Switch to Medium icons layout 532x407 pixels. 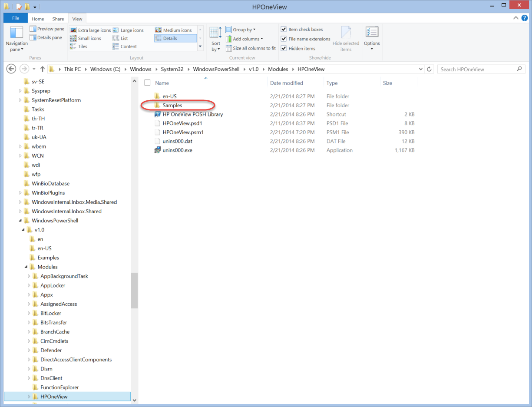[x=173, y=30]
